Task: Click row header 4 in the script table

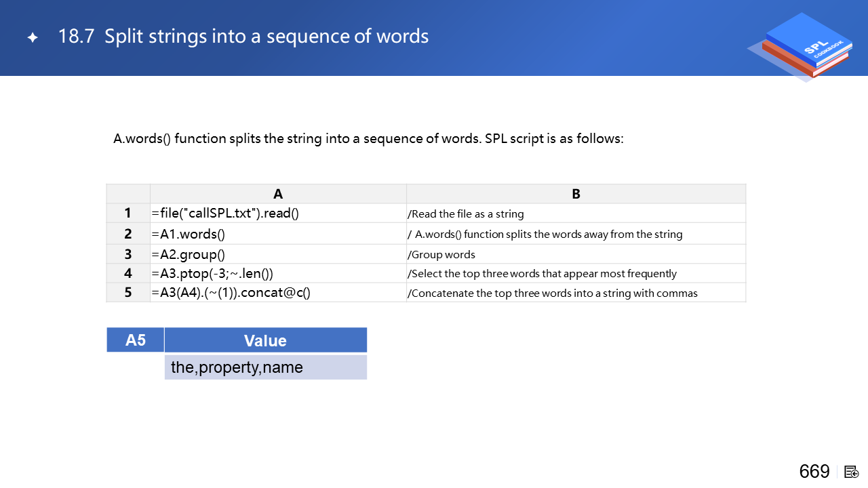Action: coord(128,273)
